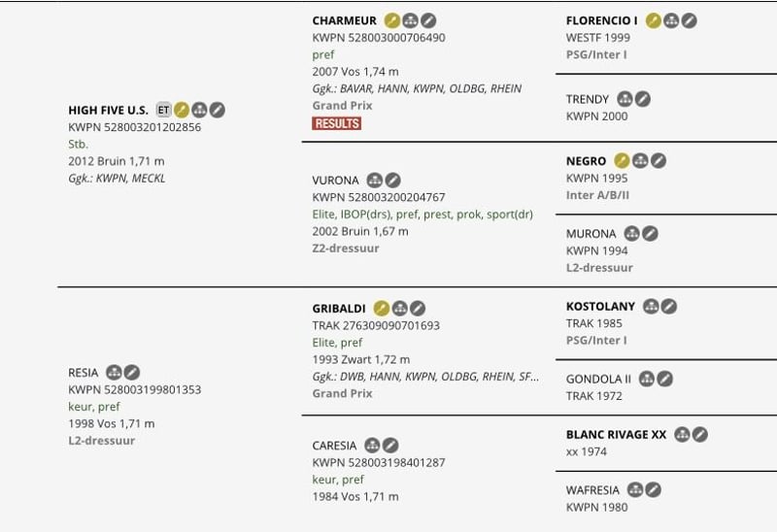Click the edit pencil next to Caresia

click(x=390, y=446)
